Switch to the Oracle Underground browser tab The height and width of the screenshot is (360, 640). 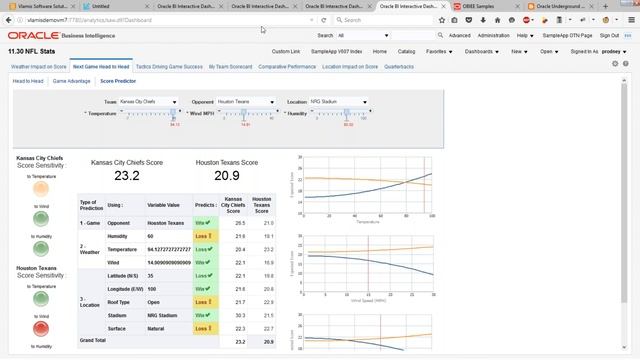(x=559, y=7)
